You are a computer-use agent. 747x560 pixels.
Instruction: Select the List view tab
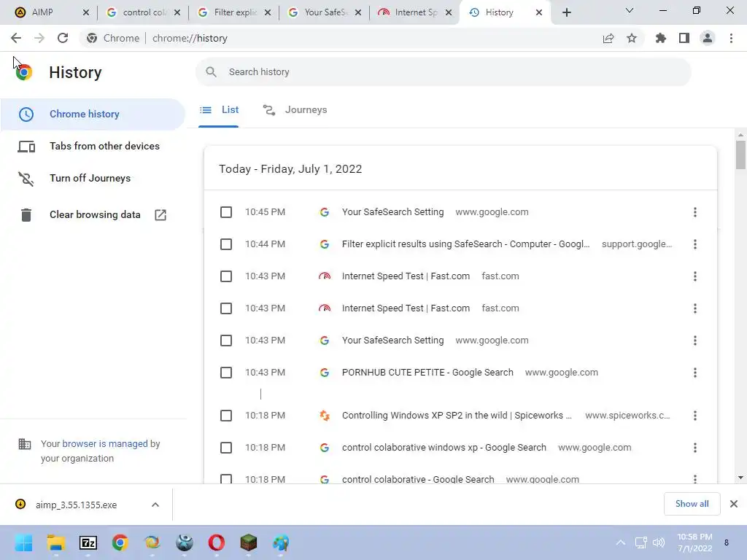[219, 110]
